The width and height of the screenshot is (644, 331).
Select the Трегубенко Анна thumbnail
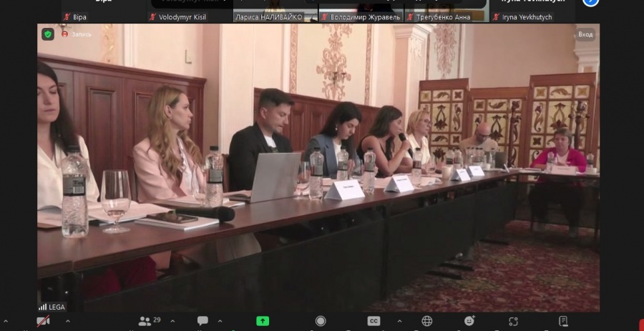tap(447, 11)
